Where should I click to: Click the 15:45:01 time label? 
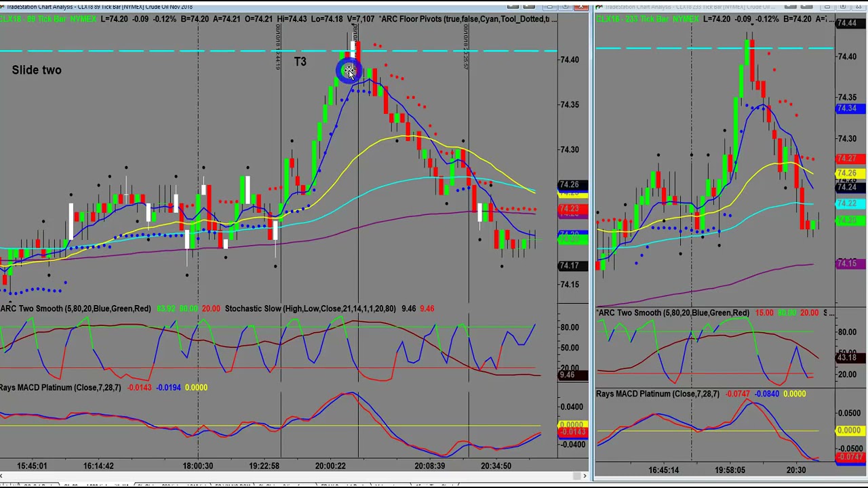[32, 466]
